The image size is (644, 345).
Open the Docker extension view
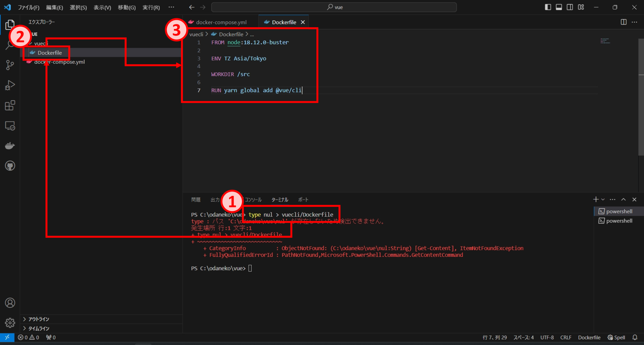10,145
